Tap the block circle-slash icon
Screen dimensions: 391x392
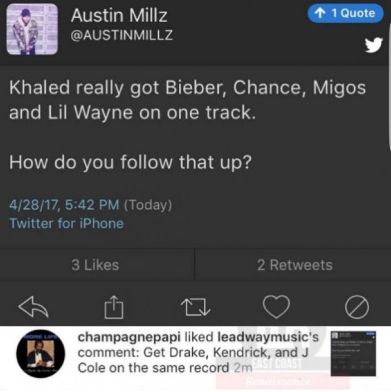pyautogui.click(x=357, y=307)
